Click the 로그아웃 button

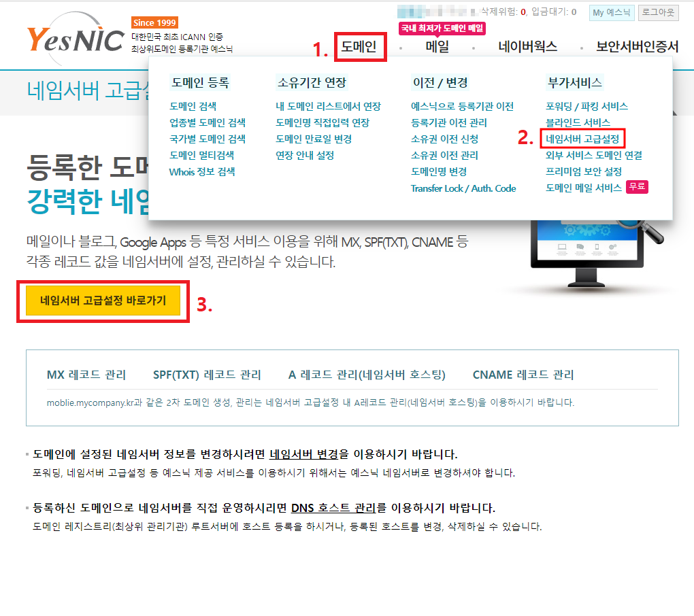point(658,12)
